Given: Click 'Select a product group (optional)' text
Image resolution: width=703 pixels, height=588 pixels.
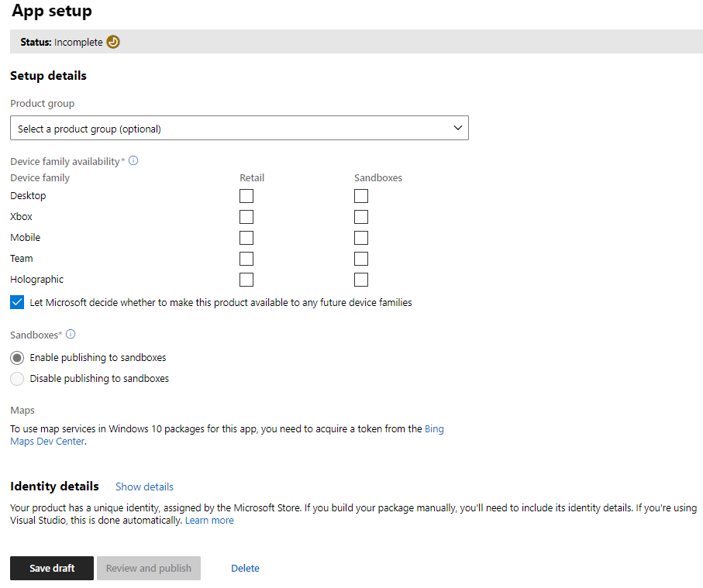Looking at the screenshot, I should click(x=89, y=129).
